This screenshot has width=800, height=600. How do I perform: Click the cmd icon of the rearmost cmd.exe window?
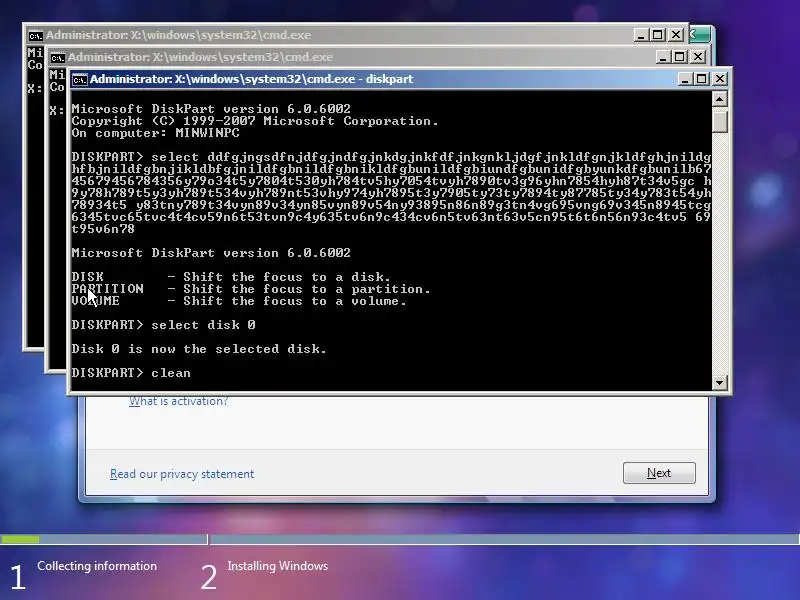[35, 36]
